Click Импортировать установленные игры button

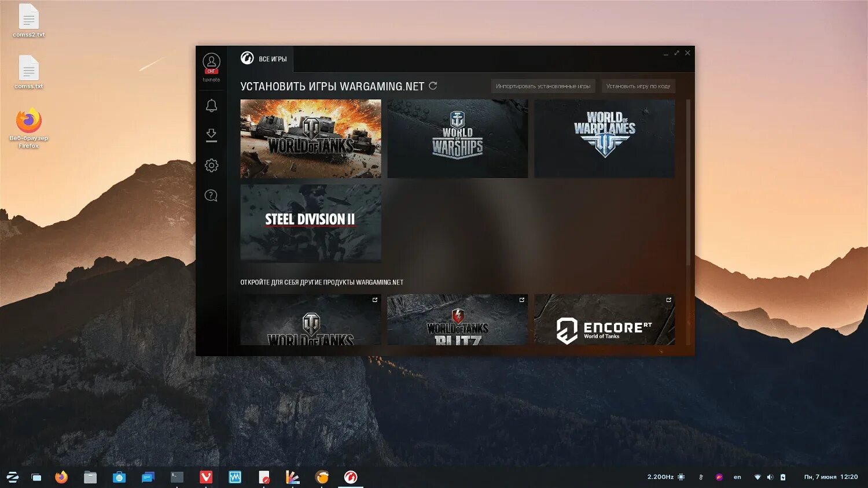(x=543, y=86)
